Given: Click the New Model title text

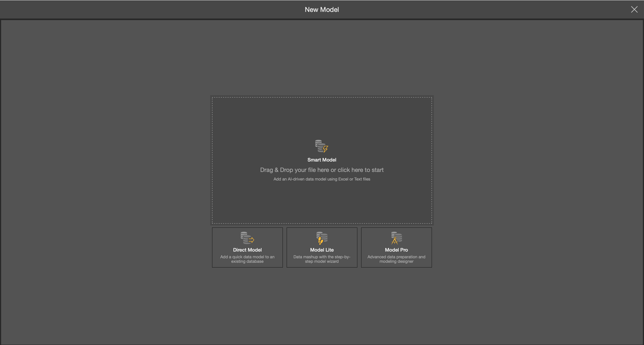Looking at the screenshot, I should tap(322, 9).
